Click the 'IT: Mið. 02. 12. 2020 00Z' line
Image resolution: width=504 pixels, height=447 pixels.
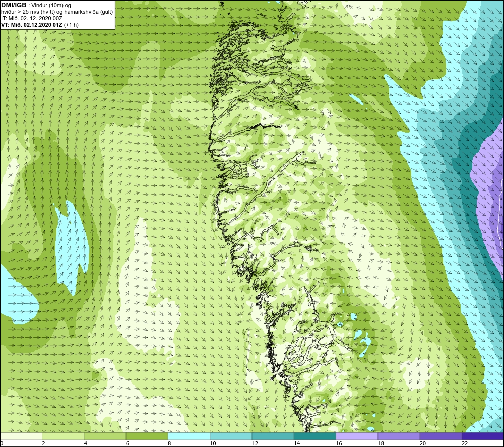click(31, 18)
